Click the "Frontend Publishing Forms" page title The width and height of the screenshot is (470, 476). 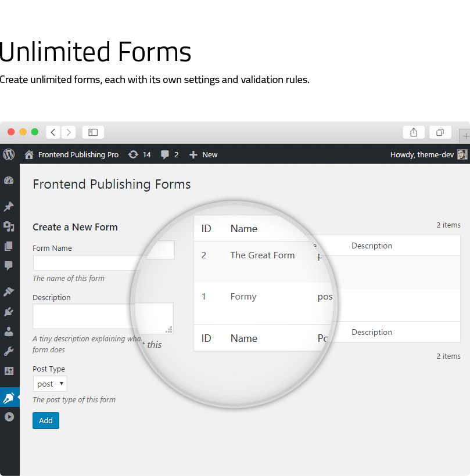[x=112, y=184]
